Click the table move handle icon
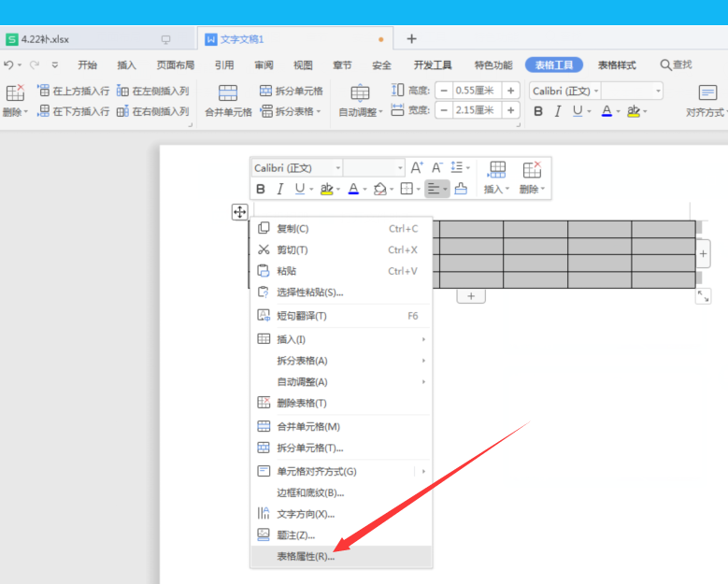 (x=239, y=212)
